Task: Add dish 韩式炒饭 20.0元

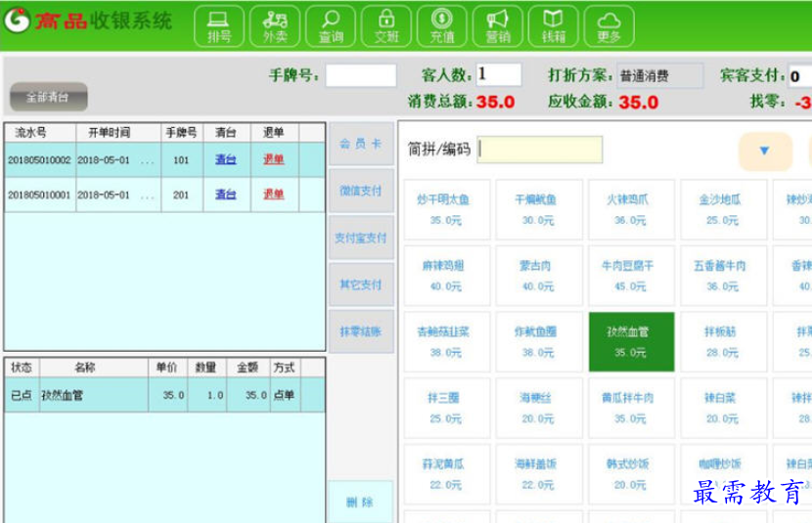Action: 631,474
